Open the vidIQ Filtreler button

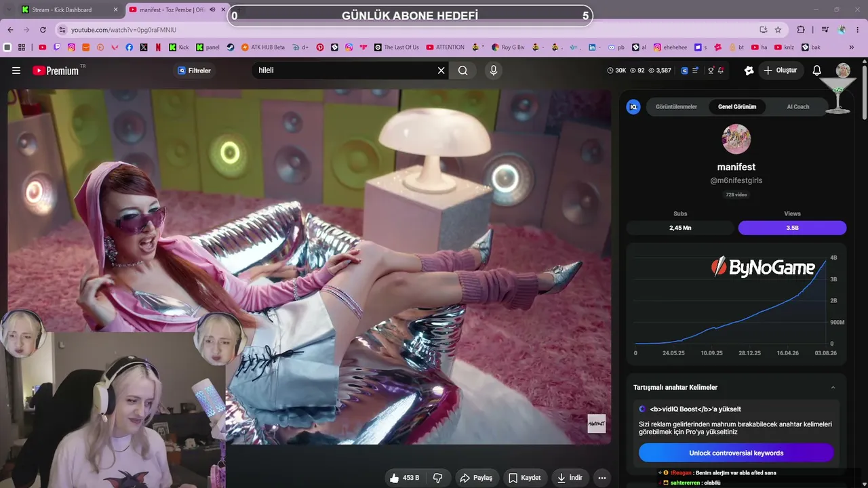195,70
